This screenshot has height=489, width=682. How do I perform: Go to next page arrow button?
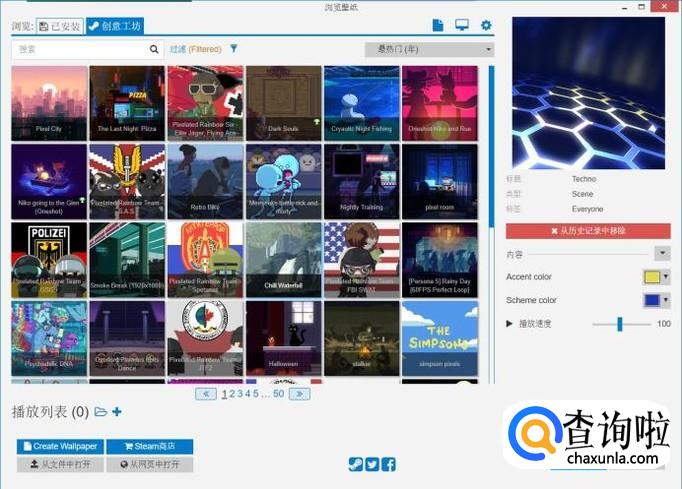(300, 394)
